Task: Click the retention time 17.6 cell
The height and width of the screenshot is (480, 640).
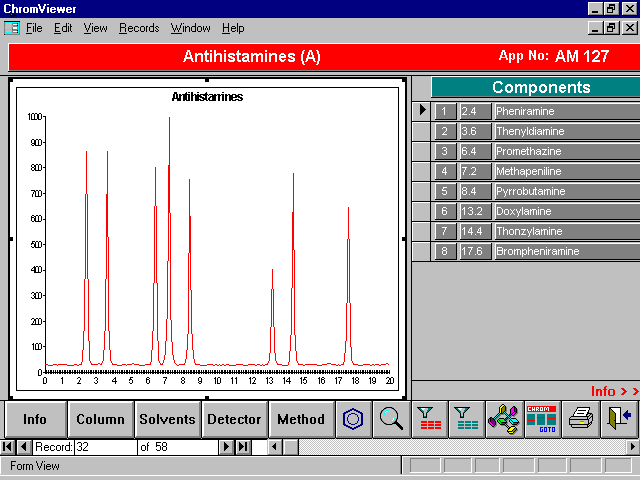Action: [476, 251]
